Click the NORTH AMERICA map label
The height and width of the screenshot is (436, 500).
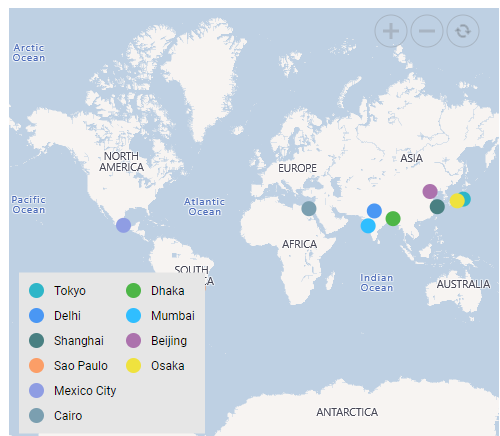tap(121, 161)
